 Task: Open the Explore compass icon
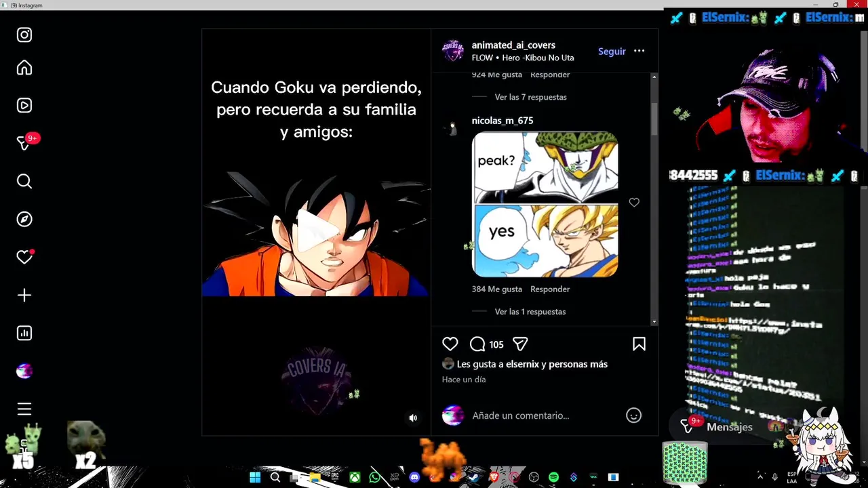pyautogui.click(x=24, y=219)
